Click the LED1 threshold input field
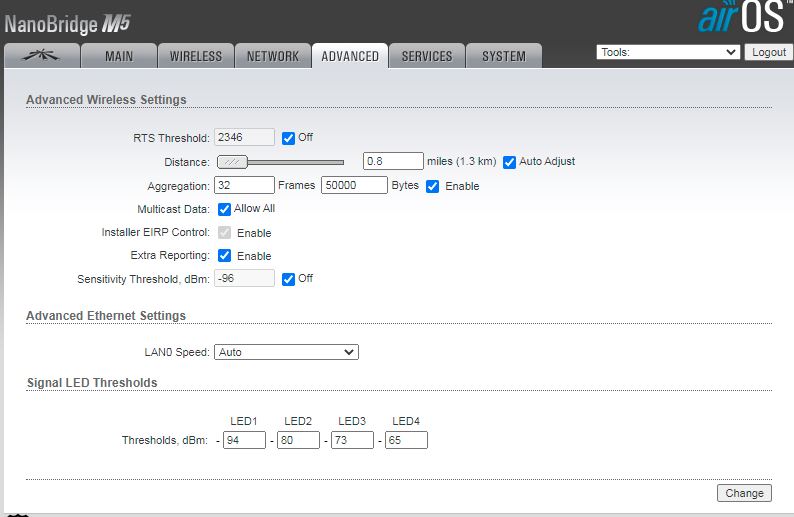Viewport: 794px width, 517px height. pyautogui.click(x=244, y=440)
